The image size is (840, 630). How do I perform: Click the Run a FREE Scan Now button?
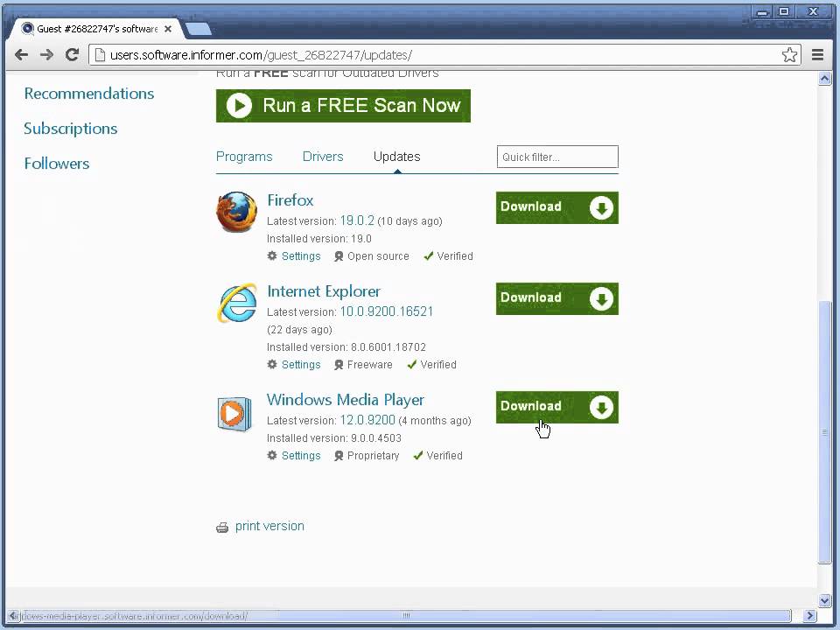(x=343, y=106)
